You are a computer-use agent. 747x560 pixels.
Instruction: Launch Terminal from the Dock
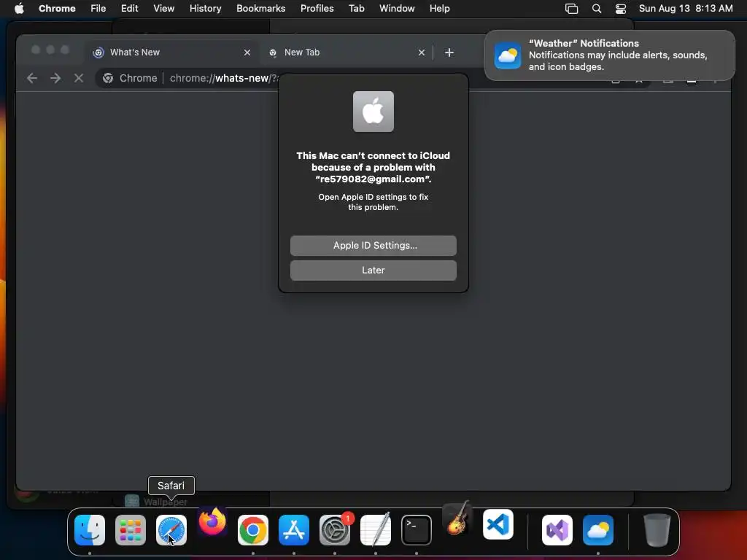[x=417, y=530]
